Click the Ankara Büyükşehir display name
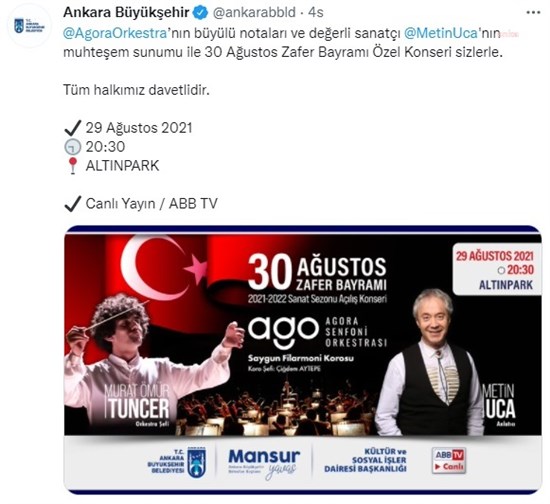550x504 pixels. point(126,13)
